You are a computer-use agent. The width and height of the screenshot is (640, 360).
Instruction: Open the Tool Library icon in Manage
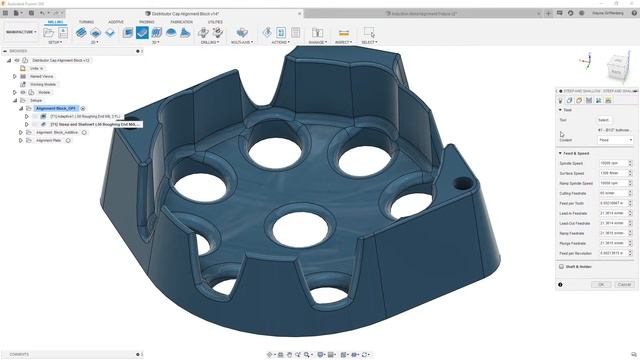point(317,32)
